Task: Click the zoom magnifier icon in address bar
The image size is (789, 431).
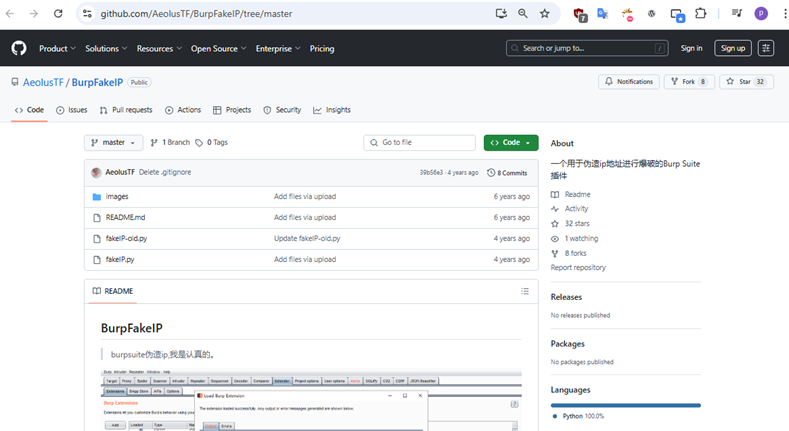Action: pos(523,14)
